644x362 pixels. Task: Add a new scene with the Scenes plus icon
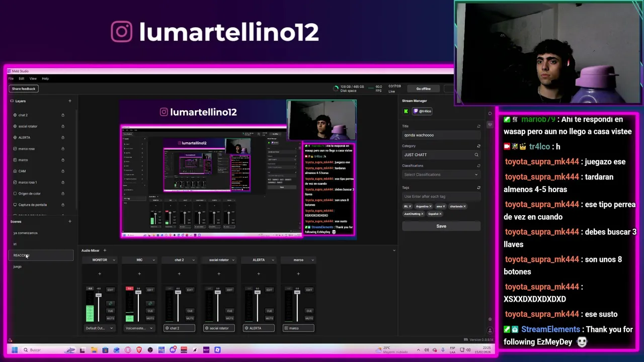tap(70, 221)
